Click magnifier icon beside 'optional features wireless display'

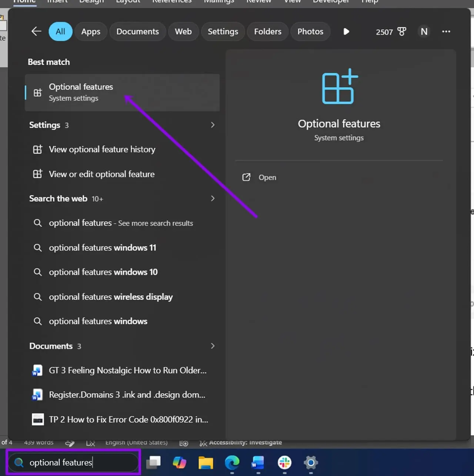[38, 297]
